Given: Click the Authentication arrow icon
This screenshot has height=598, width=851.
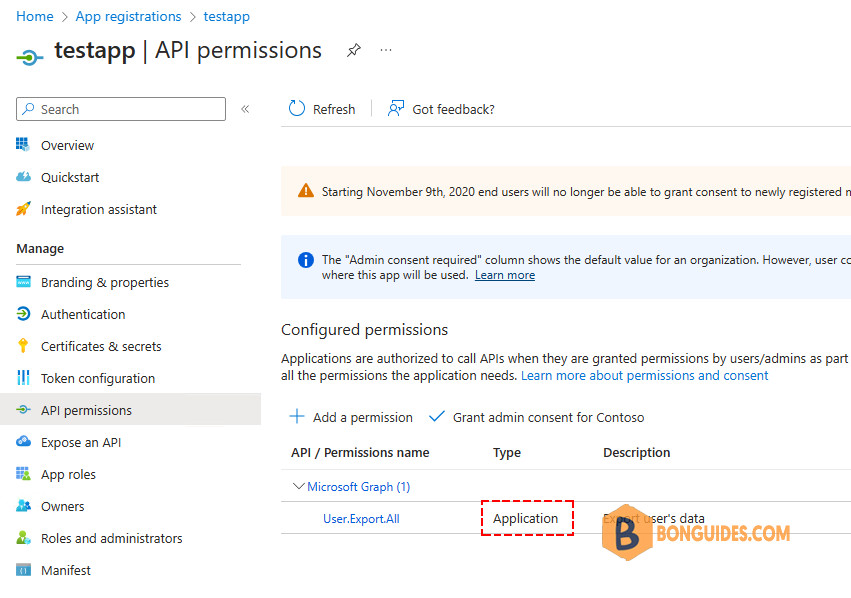Looking at the screenshot, I should pos(23,314).
